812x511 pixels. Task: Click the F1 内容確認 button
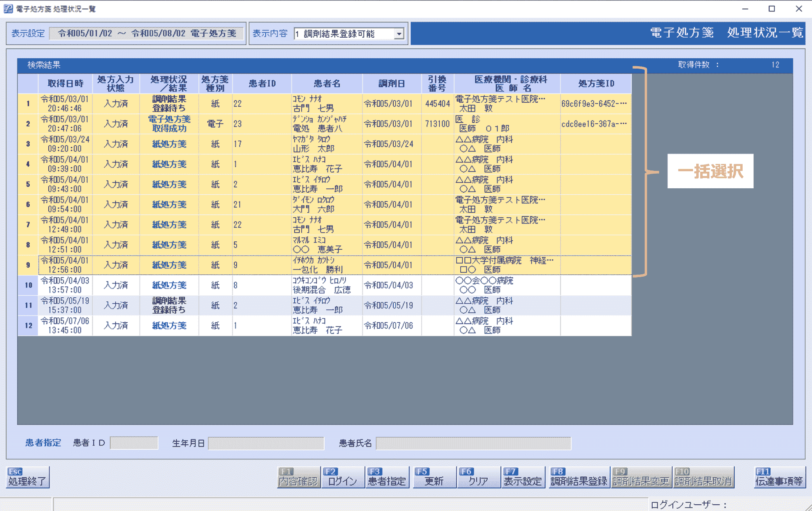coord(299,477)
